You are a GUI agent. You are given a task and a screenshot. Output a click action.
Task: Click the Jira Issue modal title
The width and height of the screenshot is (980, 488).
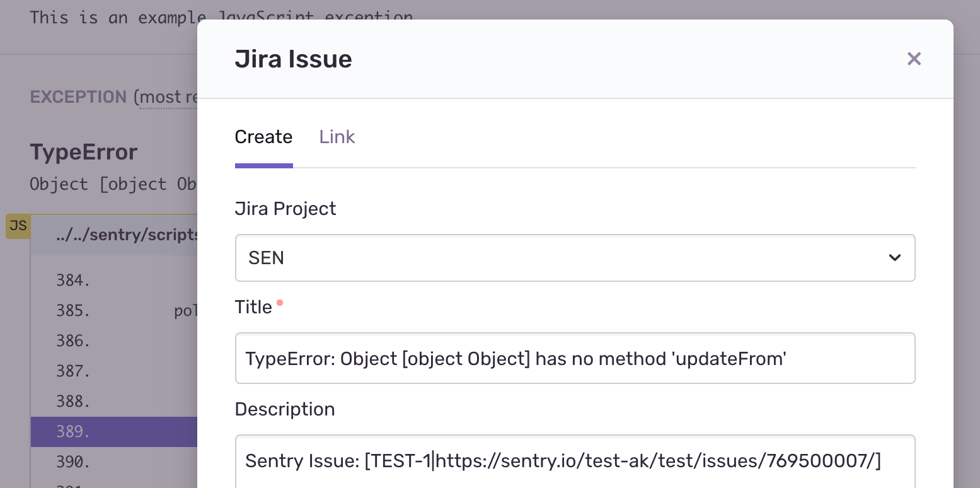click(x=293, y=58)
